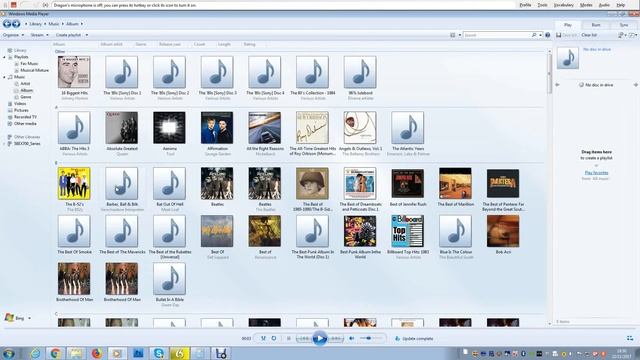This screenshot has width=640, height=360.
Task: Open the Album breadcrumb dropdown arrow
Action: (82, 24)
